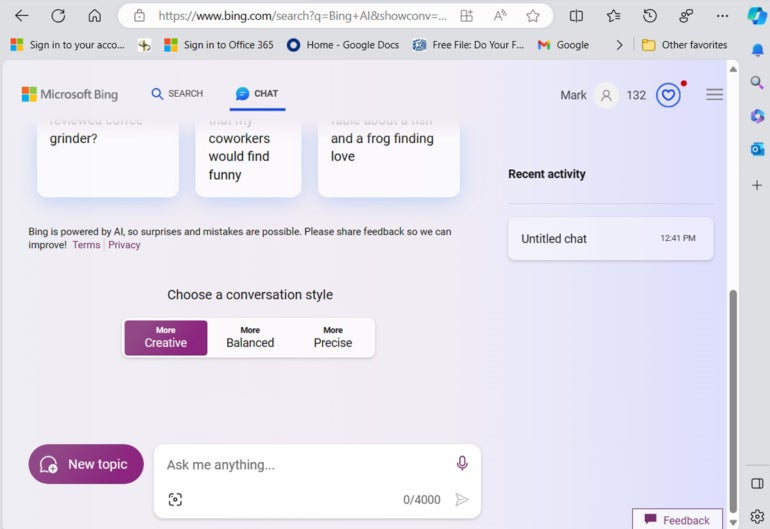
Task: Click the microphone icon in chat box
Action: 462,463
